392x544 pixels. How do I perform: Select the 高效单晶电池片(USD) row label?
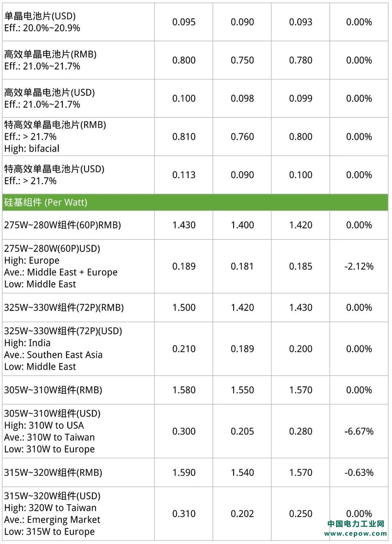point(49,93)
